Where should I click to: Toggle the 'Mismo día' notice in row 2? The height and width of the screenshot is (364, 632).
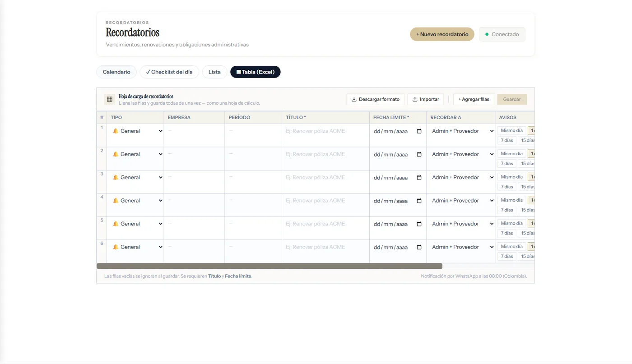point(511,154)
